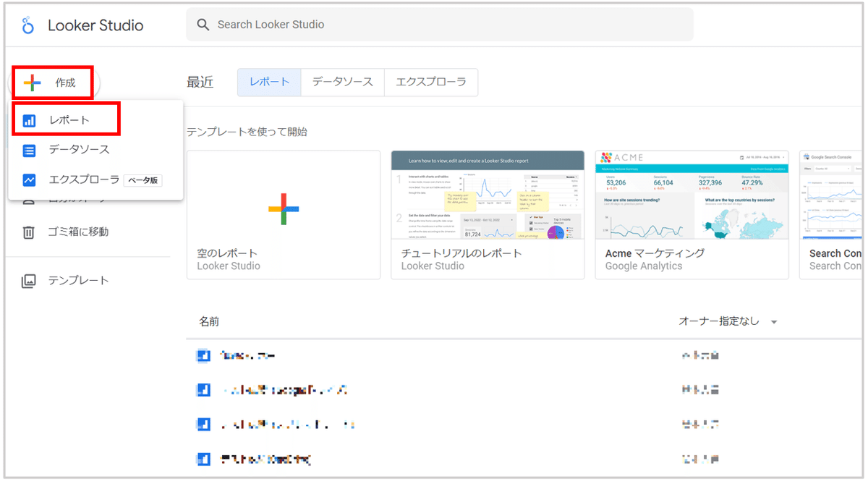Click the first report file icon
Image resolution: width=868 pixels, height=482 pixels.
[204, 355]
